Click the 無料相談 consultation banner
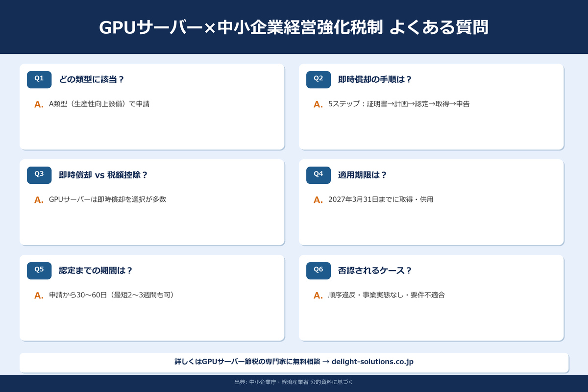Screen dimensions: 588x392 click(294, 362)
